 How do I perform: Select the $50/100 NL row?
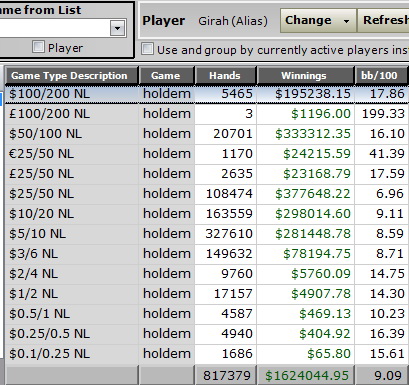(207, 134)
